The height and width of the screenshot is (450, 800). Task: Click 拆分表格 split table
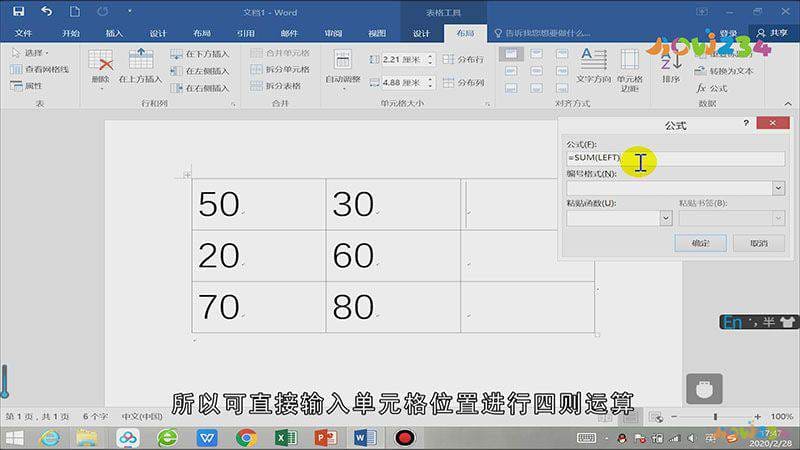click(x=276, y=86)
